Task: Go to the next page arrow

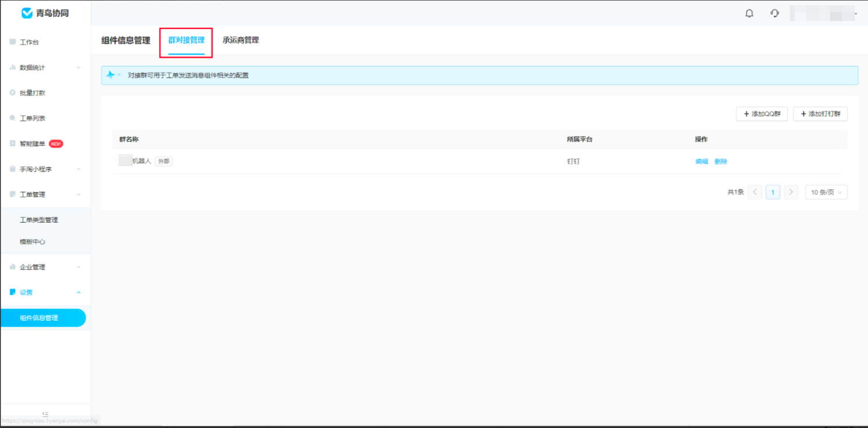Action: 791,192
